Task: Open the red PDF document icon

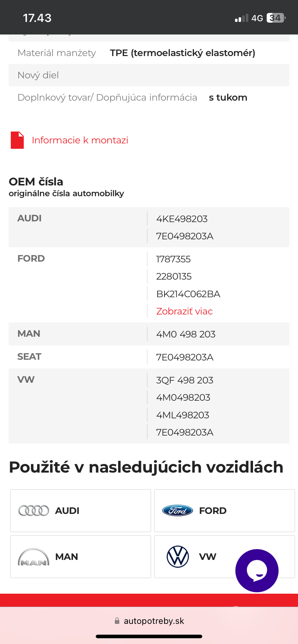Action: (x=17, y=140)
